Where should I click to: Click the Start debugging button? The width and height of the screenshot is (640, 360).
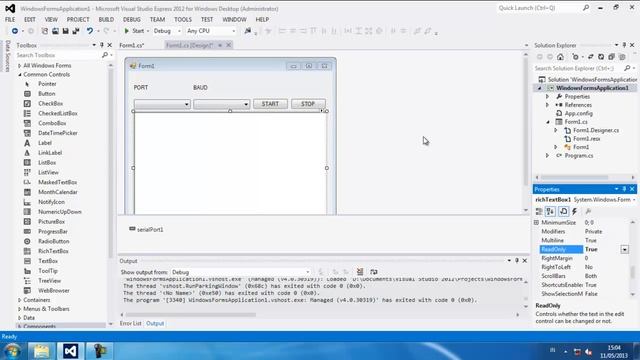(135, 31)
